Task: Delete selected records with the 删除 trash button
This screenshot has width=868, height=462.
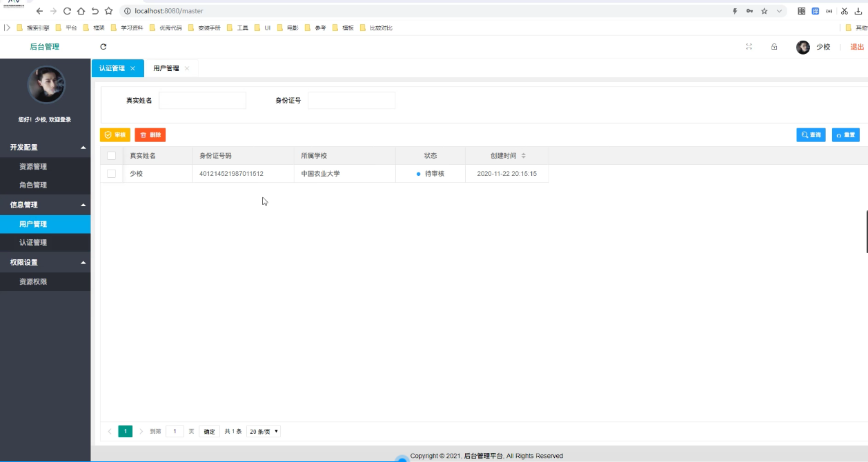Action: [x=150, y=134]
